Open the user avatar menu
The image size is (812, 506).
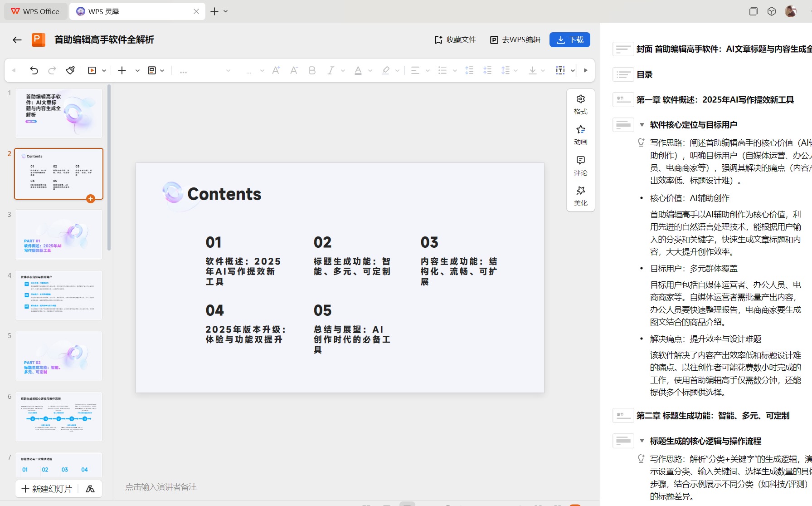(x=791, y=11)
